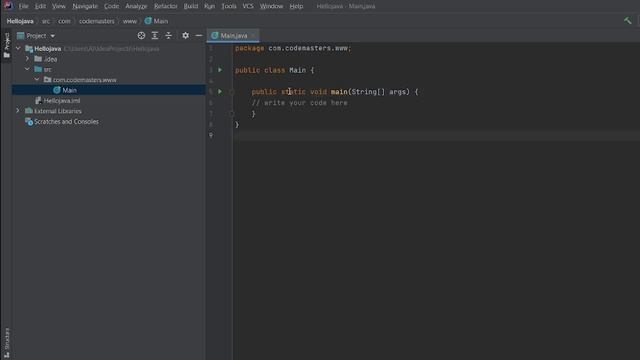
Task: Open the Tools menu
Action: click(x=229, y=6)
